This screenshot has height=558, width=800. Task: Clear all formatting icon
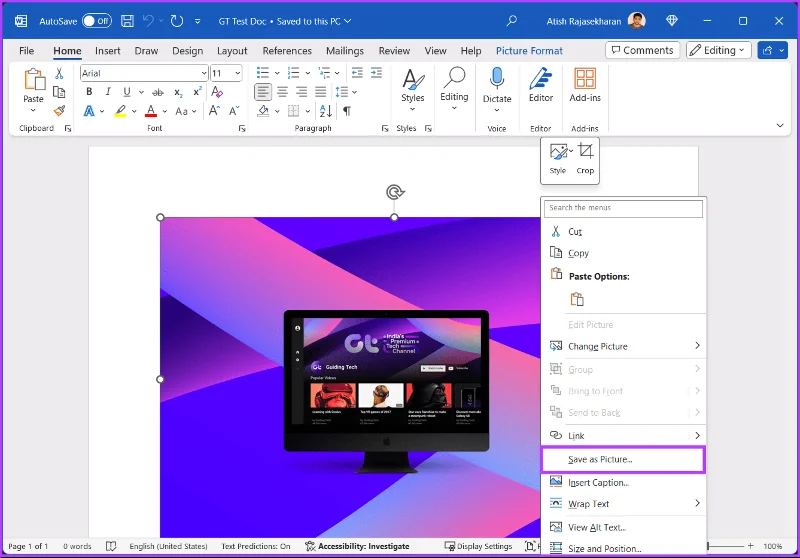click(x=217, y=92)
